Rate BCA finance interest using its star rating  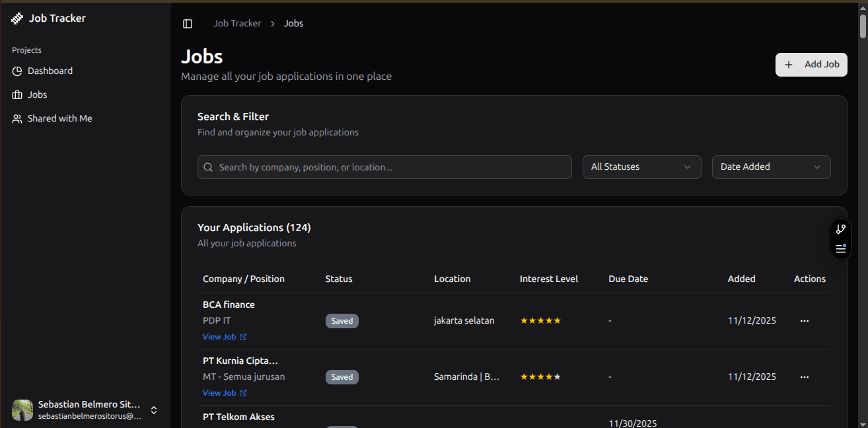(540, 320)
